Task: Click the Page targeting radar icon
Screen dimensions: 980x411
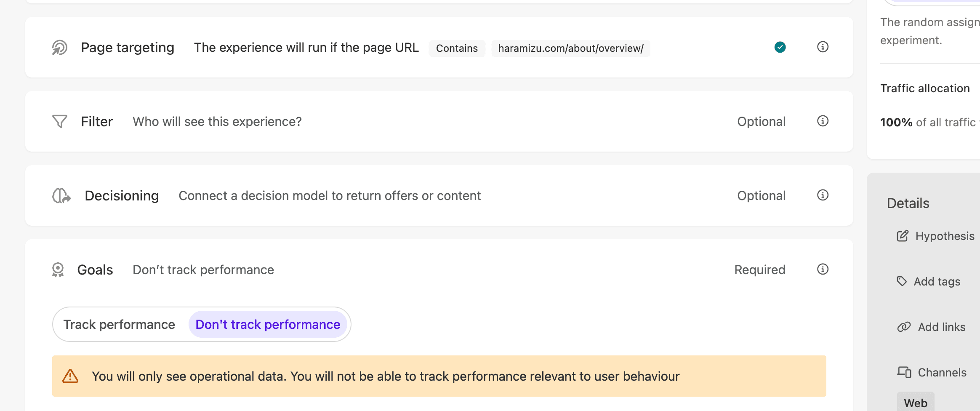Action: tap(59, 48)
